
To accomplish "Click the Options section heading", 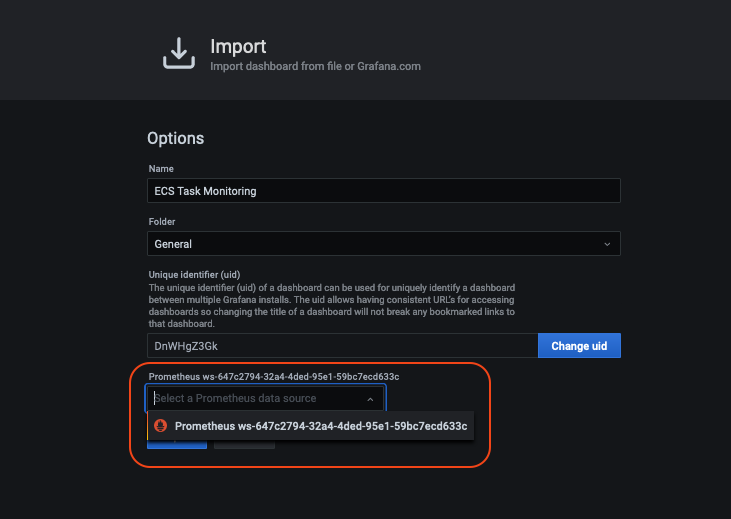I will tap(176, 138).
